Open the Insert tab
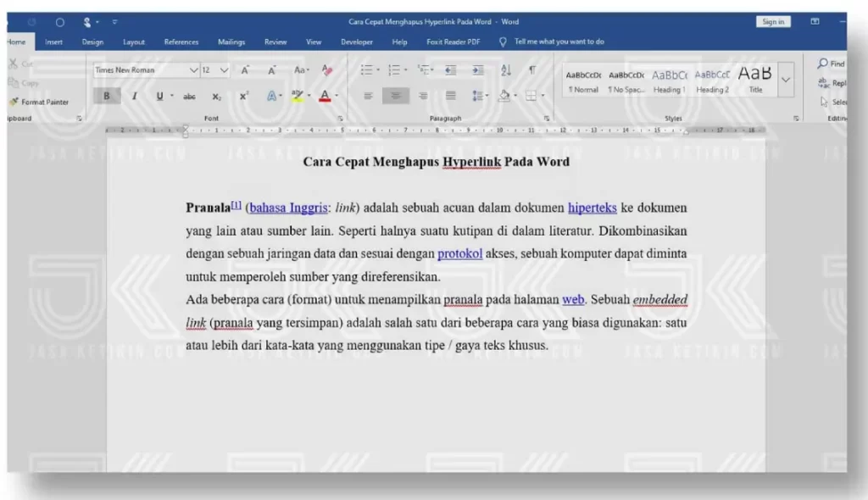868x500 pixels. 53,42
